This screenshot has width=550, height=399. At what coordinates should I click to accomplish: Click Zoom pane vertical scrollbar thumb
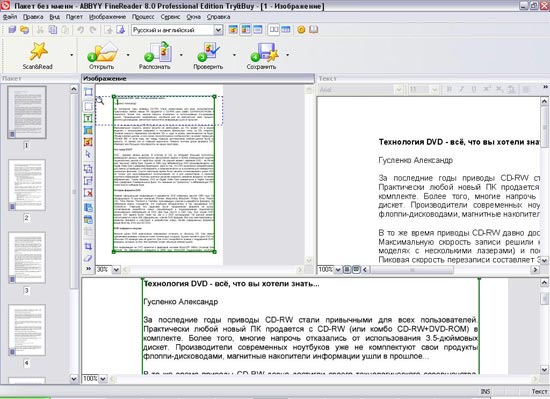[x=544, y=299]
